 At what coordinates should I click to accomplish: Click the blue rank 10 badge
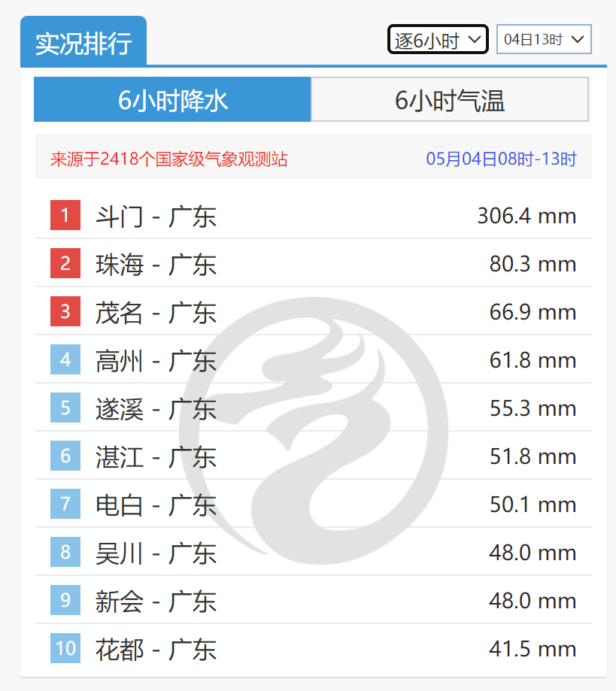pyautogui.click(x=65, y=648)
